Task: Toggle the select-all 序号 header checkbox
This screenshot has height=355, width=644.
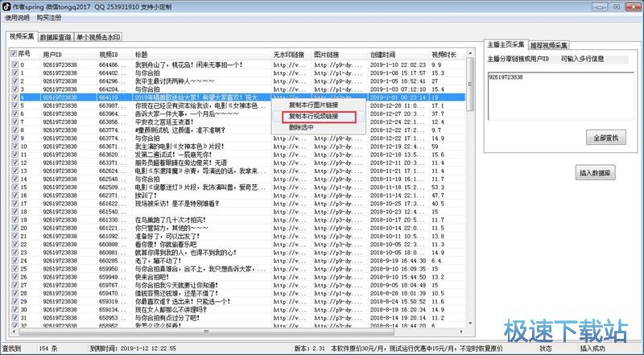Action: tap(14, 53)
